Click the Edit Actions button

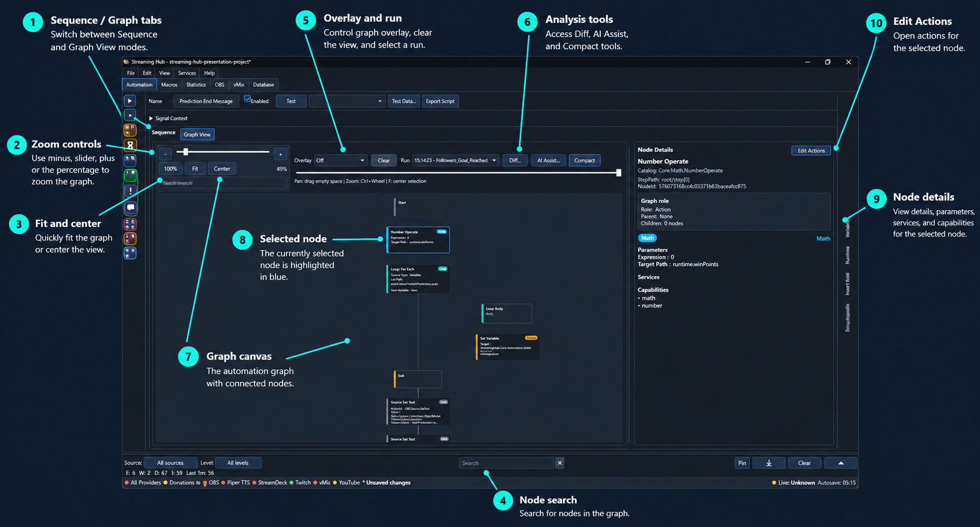811,151
